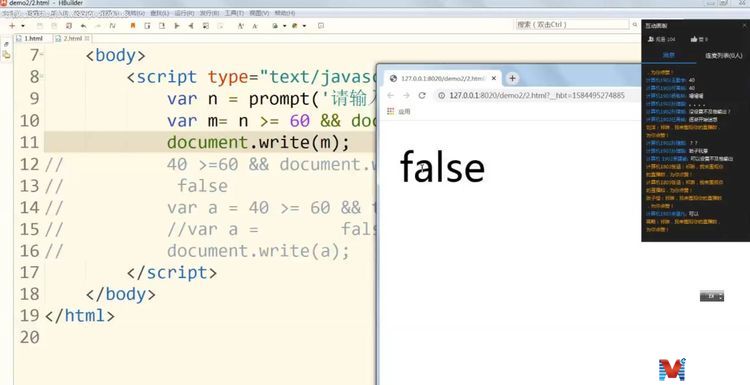Click the browser address bar showing 127.0.0.1:8020
This screenshot has height=385, width=750.
pos(537,96)
